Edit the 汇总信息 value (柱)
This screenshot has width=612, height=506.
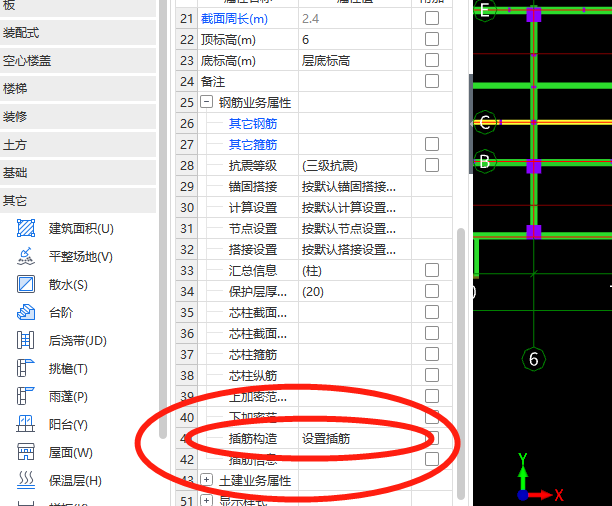click(x=354, y=271)
